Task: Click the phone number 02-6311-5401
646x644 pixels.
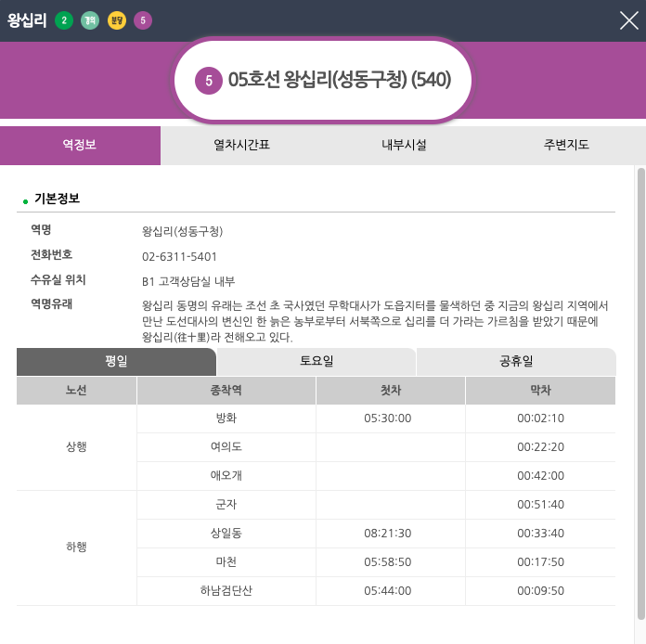Action: coord(179,257)
